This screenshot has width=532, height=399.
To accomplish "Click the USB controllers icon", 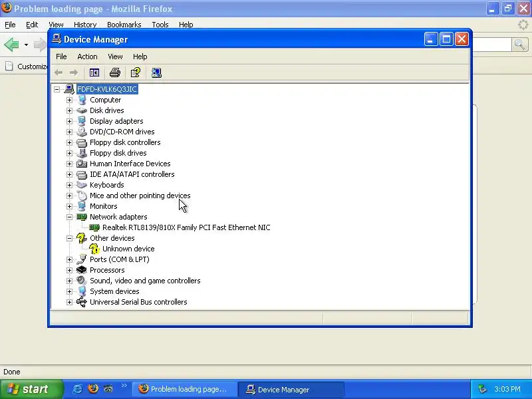I will coord(82,302).
